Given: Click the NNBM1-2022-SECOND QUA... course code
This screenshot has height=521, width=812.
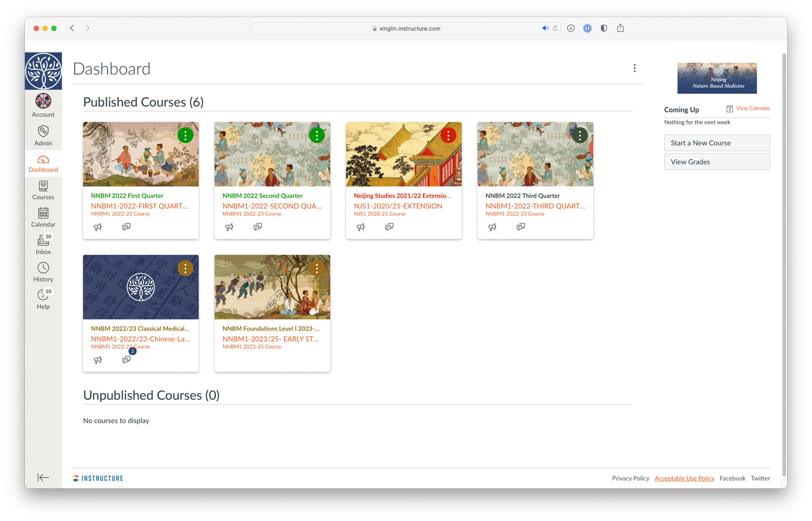Looking at the screenshot, I should [x=272, y=206].
